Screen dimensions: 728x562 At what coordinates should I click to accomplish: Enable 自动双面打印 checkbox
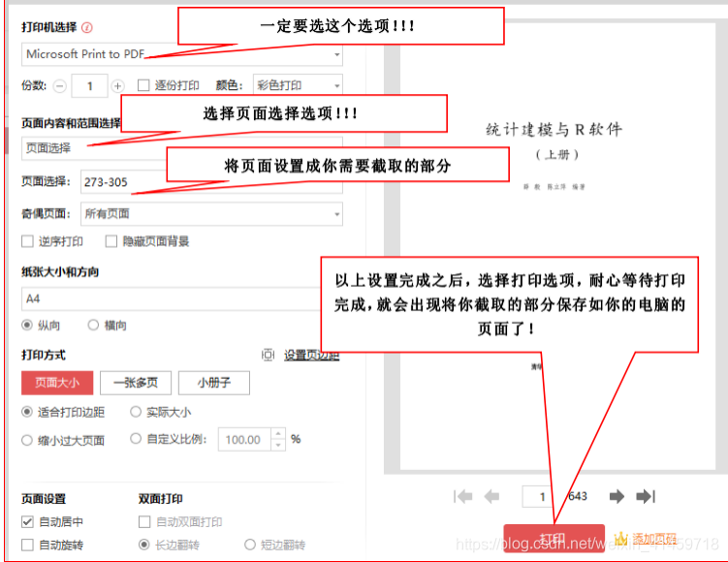144,522
